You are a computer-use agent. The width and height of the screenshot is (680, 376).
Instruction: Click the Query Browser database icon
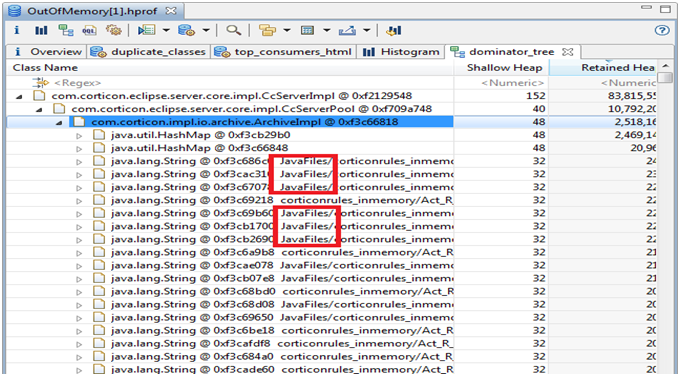(186, 30)
